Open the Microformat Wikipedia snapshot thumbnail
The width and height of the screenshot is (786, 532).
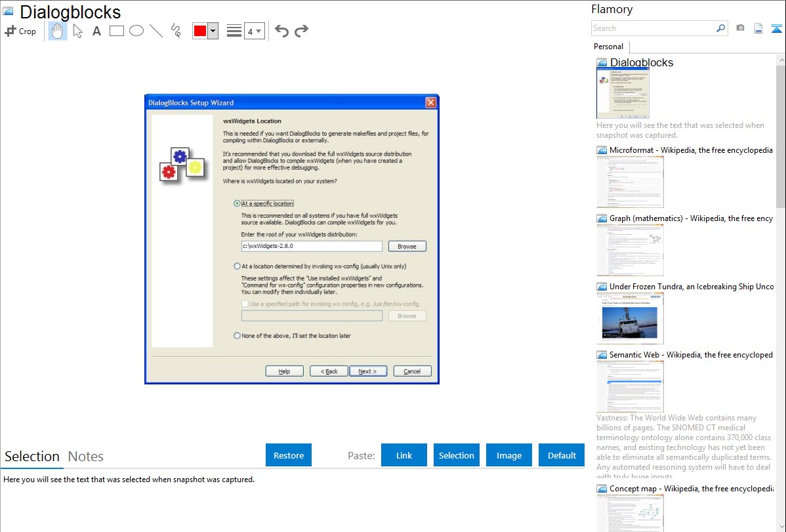coord(630,182)
